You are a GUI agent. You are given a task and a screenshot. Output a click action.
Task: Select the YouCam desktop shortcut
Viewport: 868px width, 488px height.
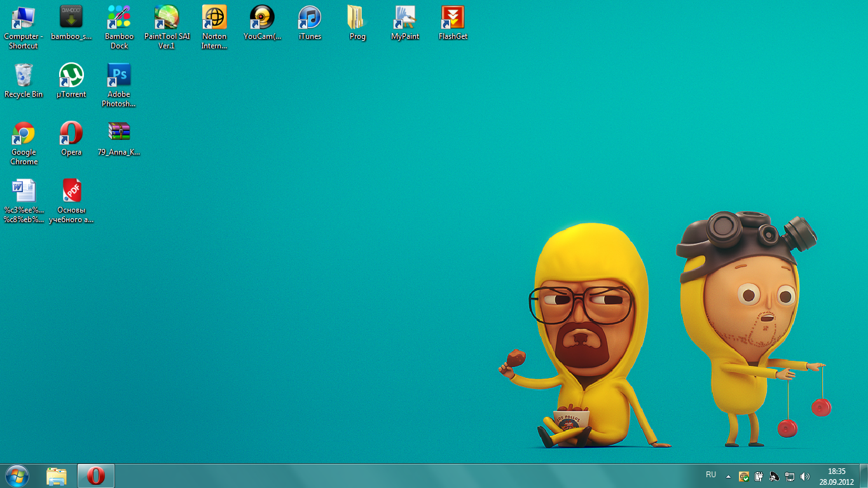pos(262,23)
